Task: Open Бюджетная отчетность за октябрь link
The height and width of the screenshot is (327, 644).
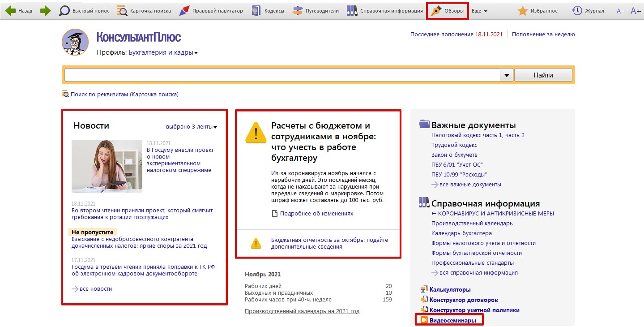Action: (x=329, y=243)
